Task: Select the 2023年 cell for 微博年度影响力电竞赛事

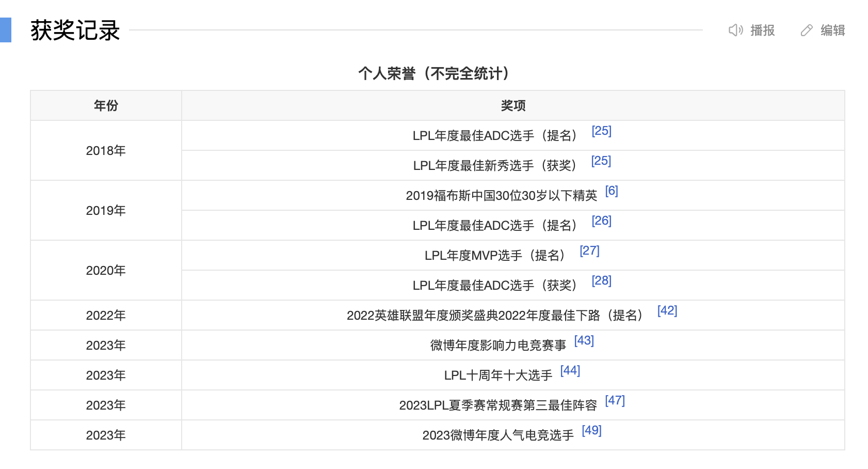Action: click(106, 345)
